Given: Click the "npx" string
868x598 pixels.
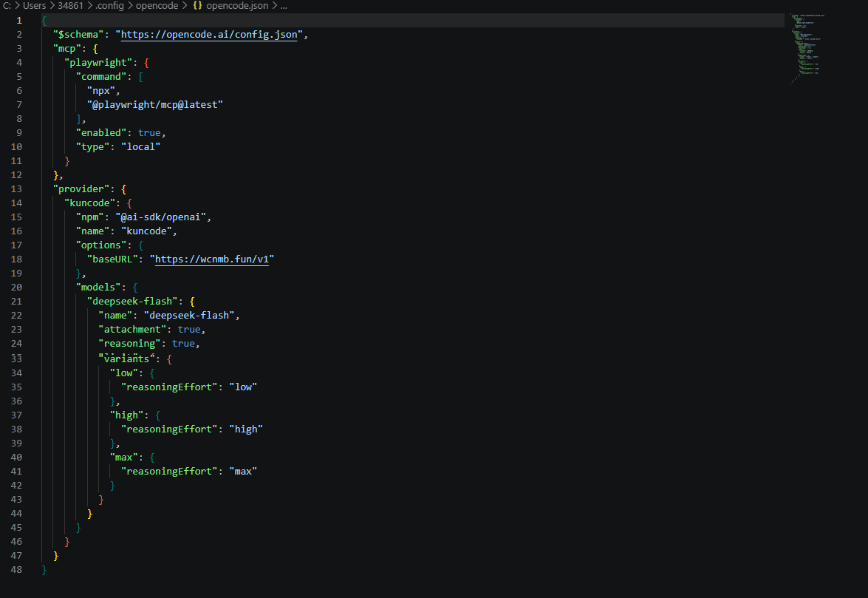Looking at the screenshot, I should [x=101, y=91].
